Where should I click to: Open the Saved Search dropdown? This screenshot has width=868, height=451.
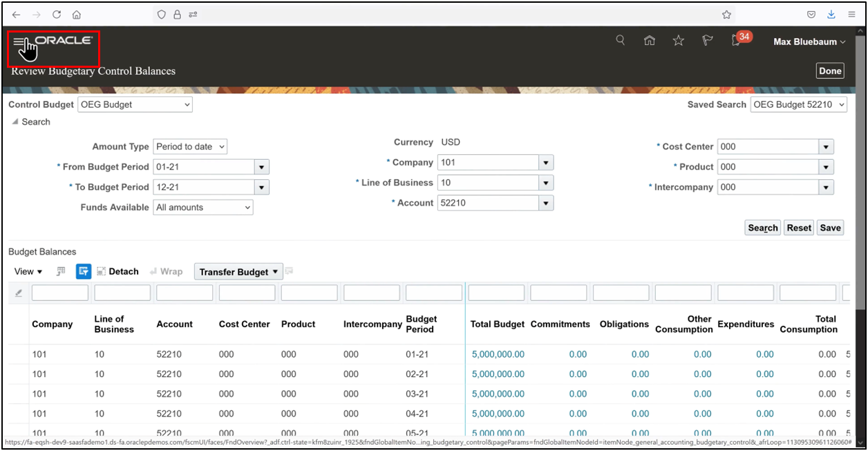[x=799, y=104]
